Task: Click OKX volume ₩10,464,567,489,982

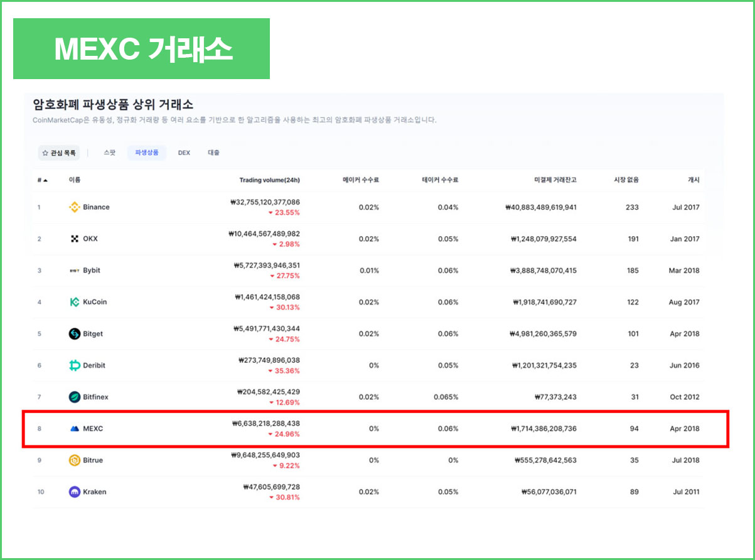Action: pyautogui.click(x=264, y=234)
